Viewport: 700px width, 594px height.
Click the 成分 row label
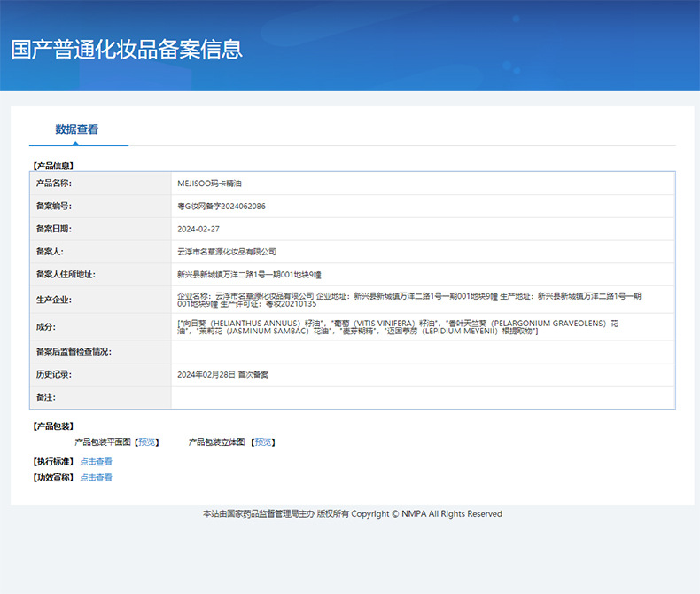(46, 327)
